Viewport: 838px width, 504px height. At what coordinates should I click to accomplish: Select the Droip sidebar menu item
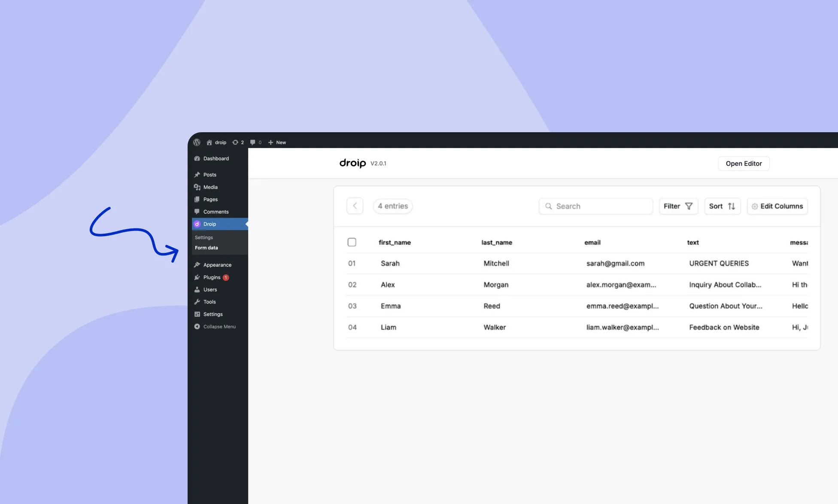tap(220, 224)
